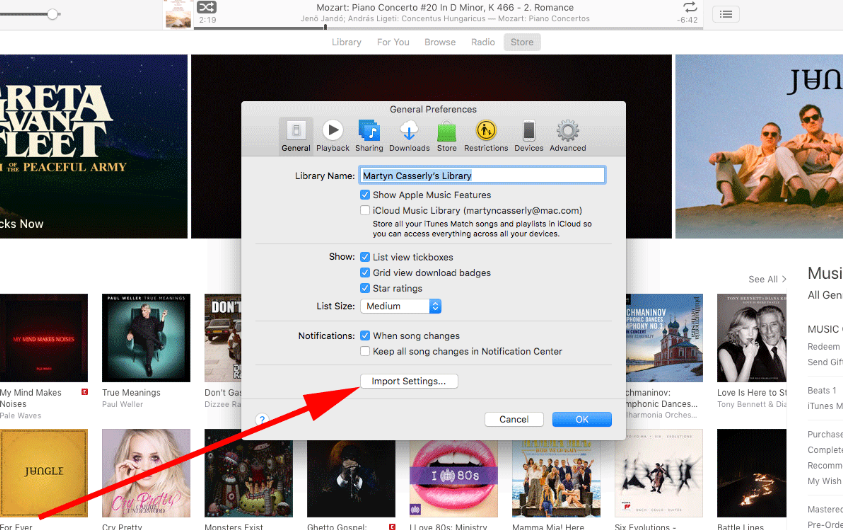The image size is (843, 530).
Task: Open the Ghetto Gospel album cover
Action: pyautogui.click(x=351, y=478)
